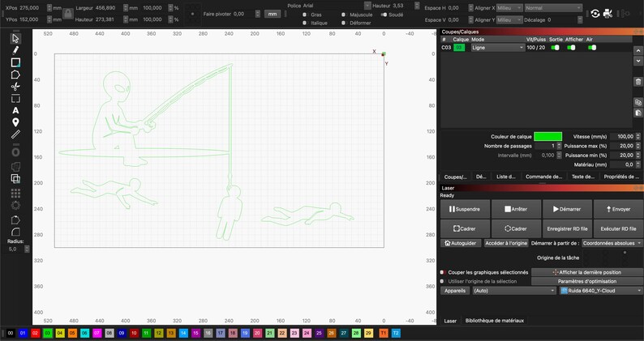Toggle Utiliser l'origine de la sélection

[x=443, y=282]
